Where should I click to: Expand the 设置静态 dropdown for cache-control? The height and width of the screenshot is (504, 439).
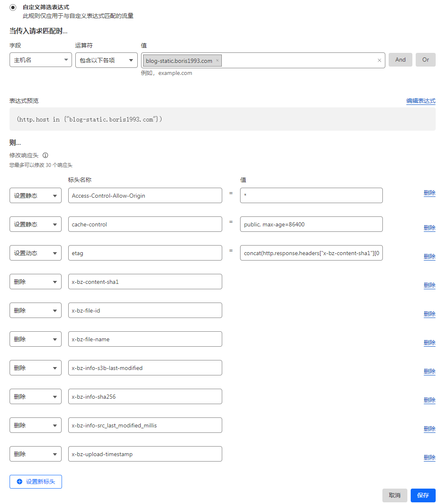click(x=35, y=224)
